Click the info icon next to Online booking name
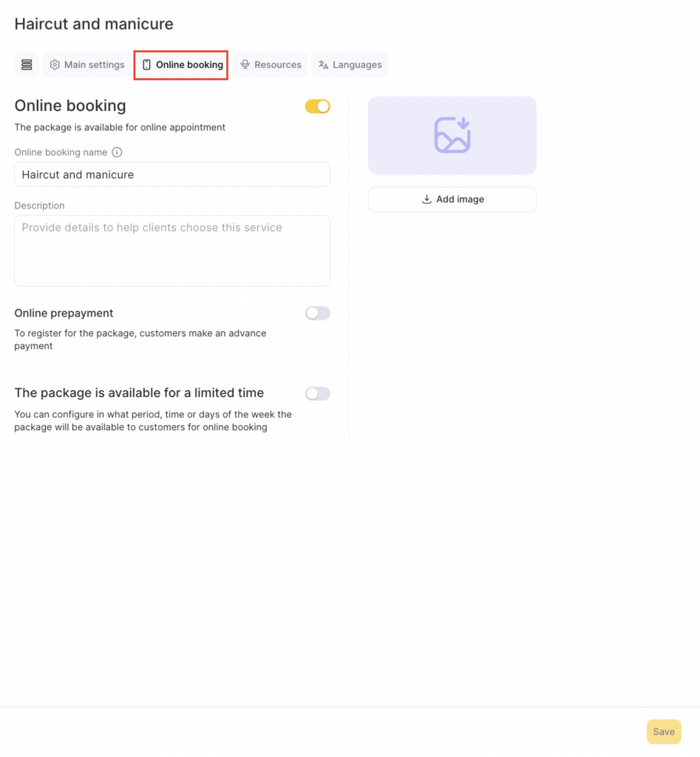Viewport: 700px width, 757px height. point(117,152)
